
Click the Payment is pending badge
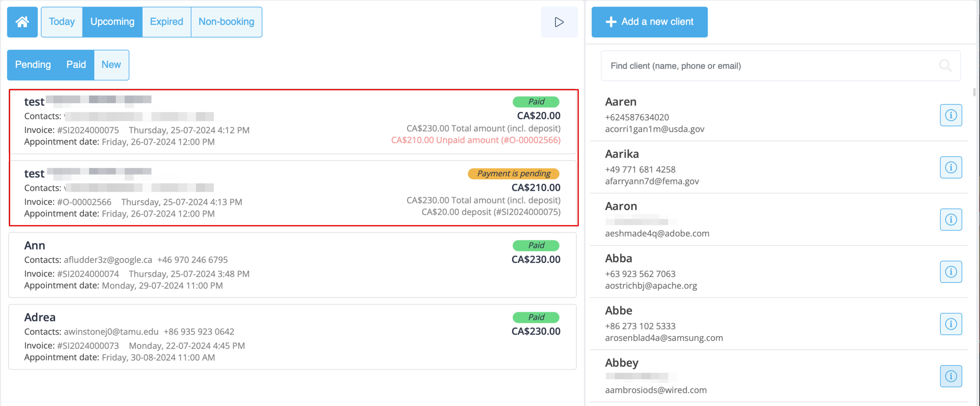(513, 173)
